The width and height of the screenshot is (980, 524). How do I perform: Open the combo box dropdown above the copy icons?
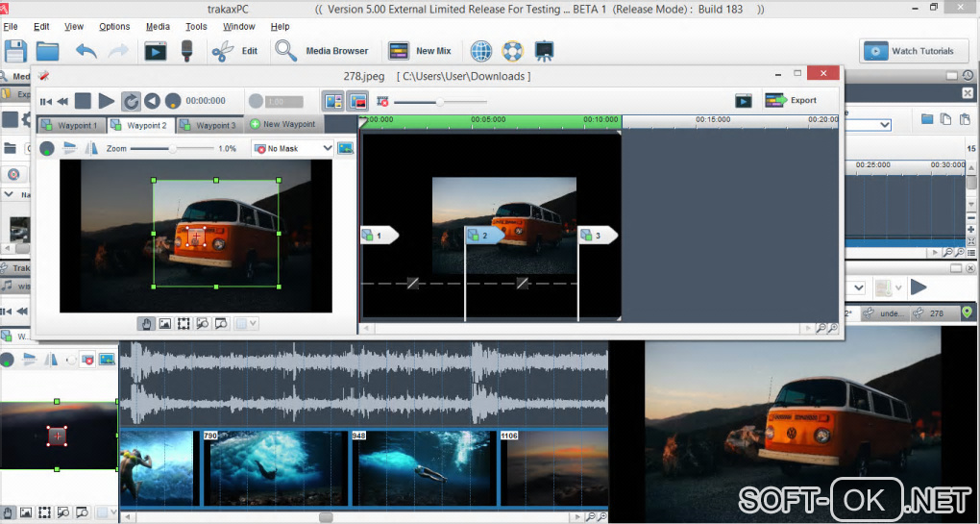click(x=884, y=124)
